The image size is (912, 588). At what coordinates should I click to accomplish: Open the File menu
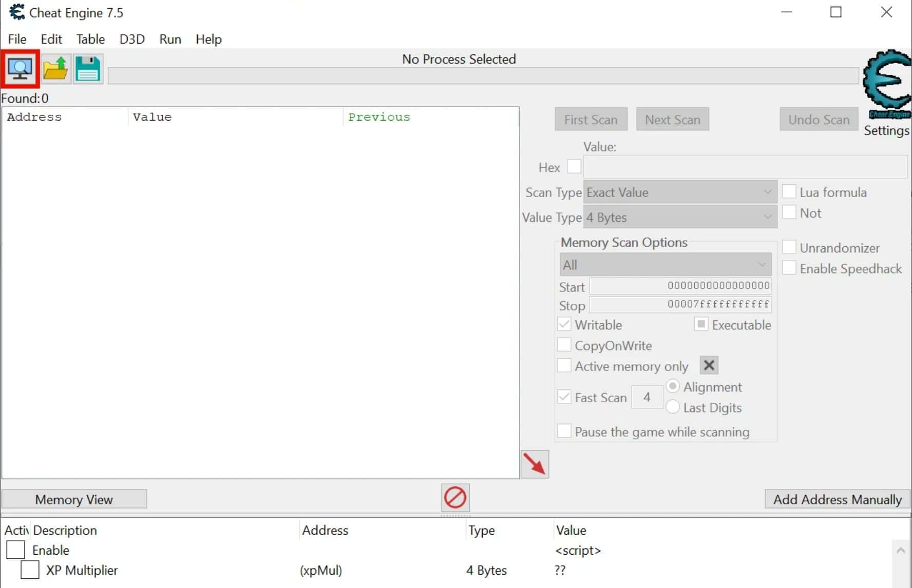point(17,39)
